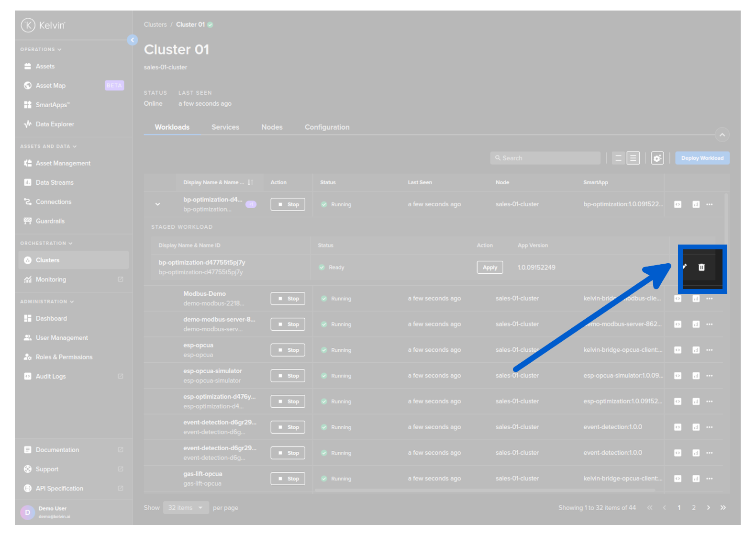Image resolution: width=756 pixels, height=536 pixels.
Task: Click the workload Search field
Action: [x=545, y=158]
